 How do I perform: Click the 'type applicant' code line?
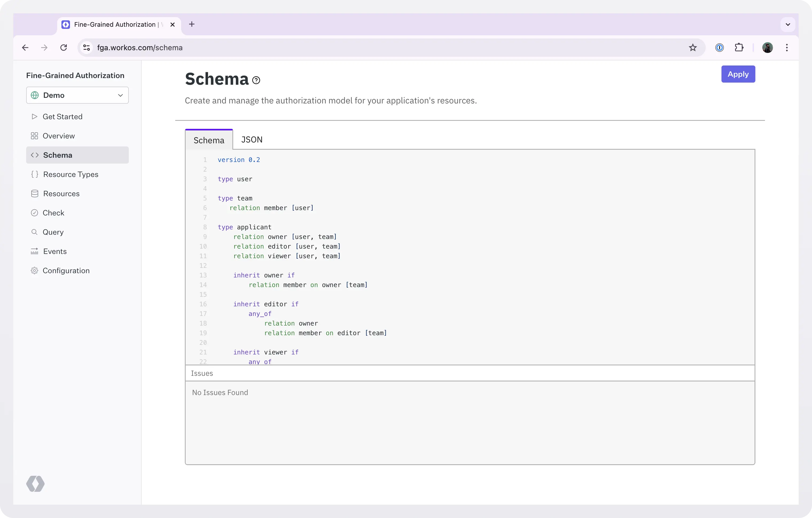point(244,227)
